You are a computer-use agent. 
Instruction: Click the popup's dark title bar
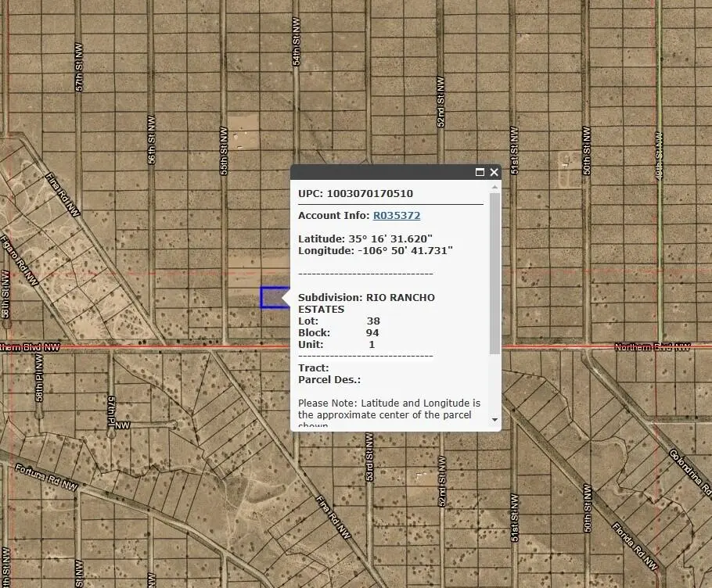383,172
